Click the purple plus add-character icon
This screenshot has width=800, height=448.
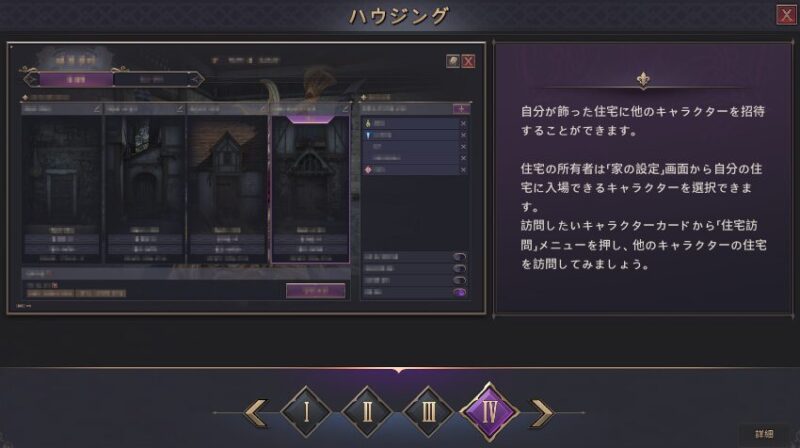pyautogui.click(x=461, y=109)
